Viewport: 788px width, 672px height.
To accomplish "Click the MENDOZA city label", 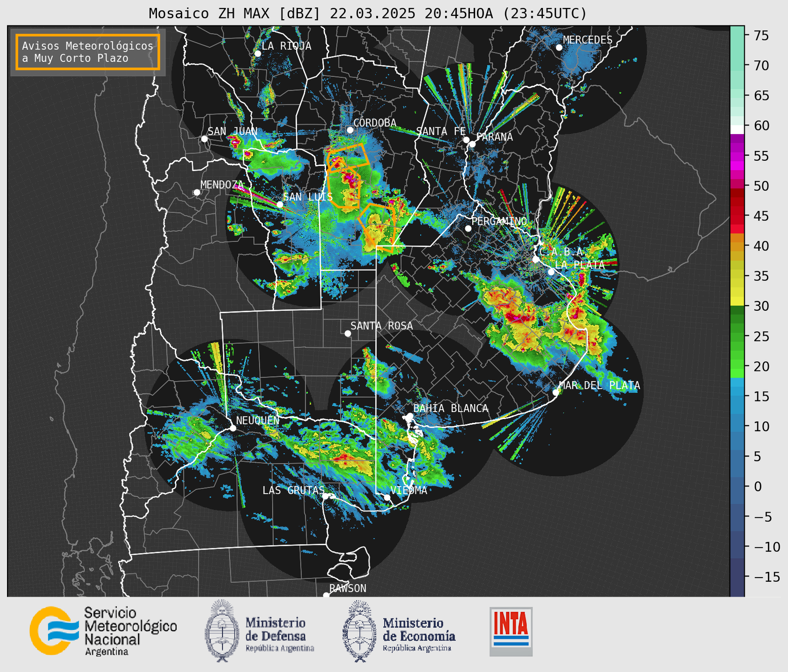I will (x=222, y=185).
